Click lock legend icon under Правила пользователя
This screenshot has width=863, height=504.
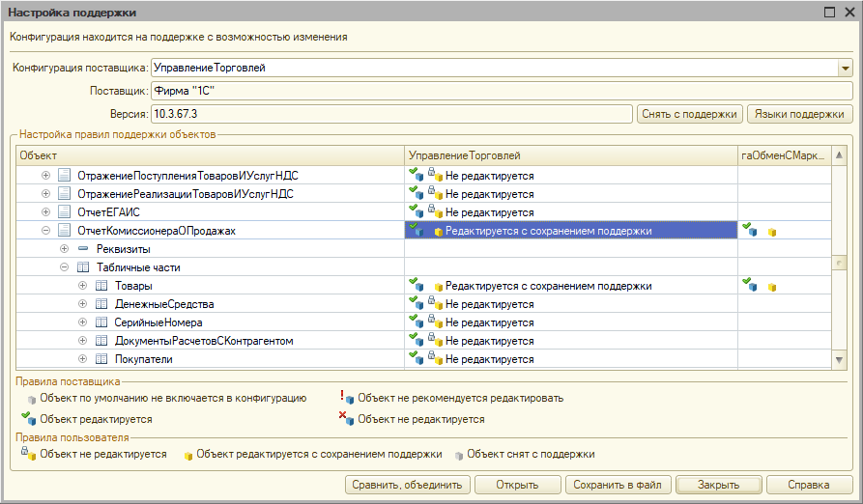[29, 454]
